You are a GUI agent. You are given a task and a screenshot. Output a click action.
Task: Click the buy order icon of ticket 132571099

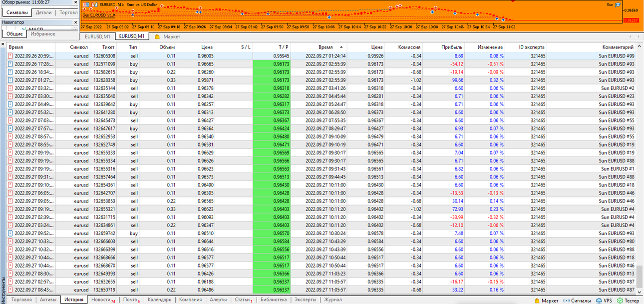(x=10, y=64)
